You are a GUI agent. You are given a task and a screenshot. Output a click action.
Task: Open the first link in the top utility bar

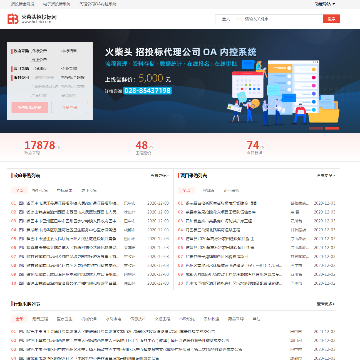[22, 4]
